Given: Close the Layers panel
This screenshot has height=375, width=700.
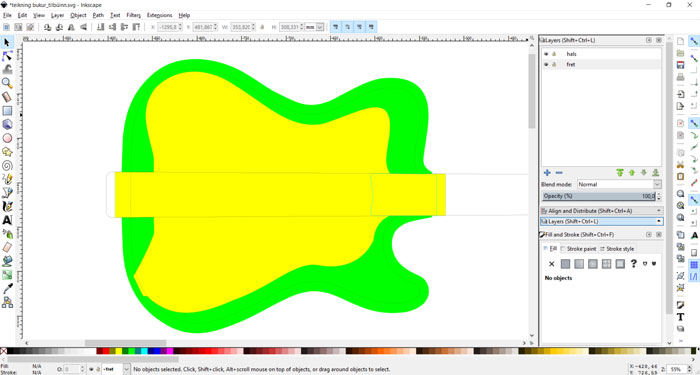Looking at the screenshot, I should point(659,40).
